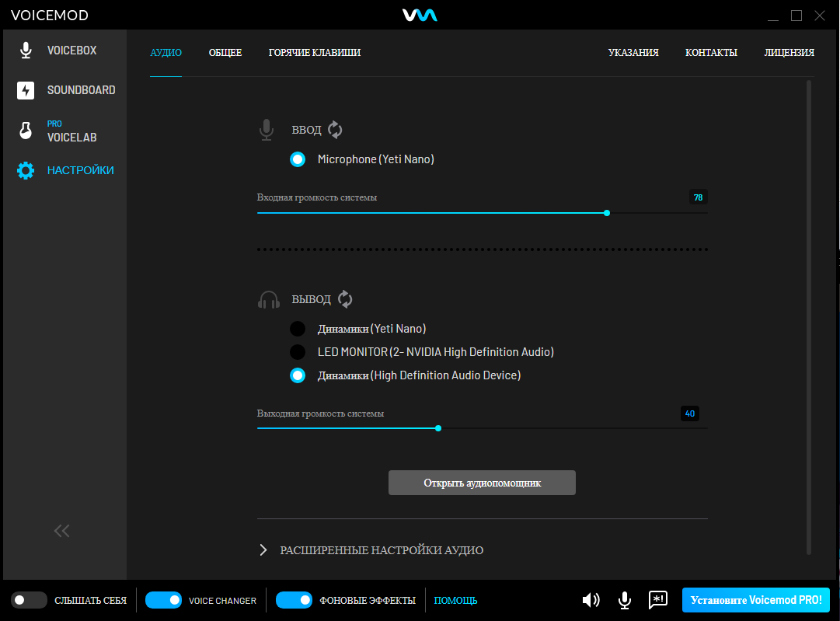The image size is (840, 621).
Task: Open the Voicebox microphone icon in sidebar
Action: (x=26, y=51)
